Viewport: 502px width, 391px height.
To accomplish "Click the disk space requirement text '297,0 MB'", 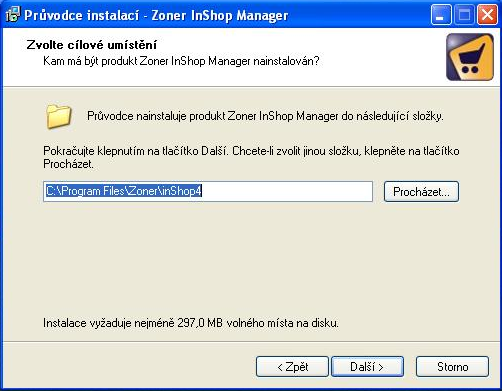I will tap(200, 323).
